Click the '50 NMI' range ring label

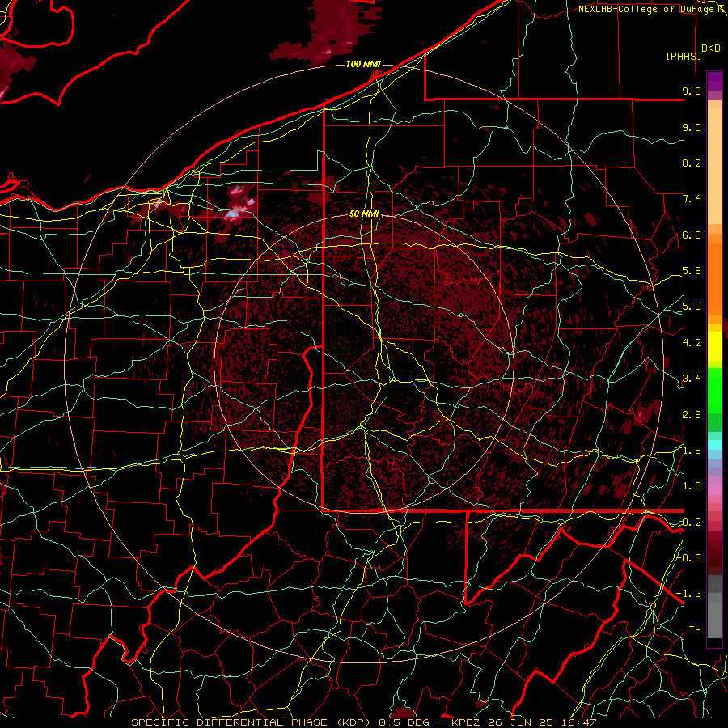pos(364,214)
